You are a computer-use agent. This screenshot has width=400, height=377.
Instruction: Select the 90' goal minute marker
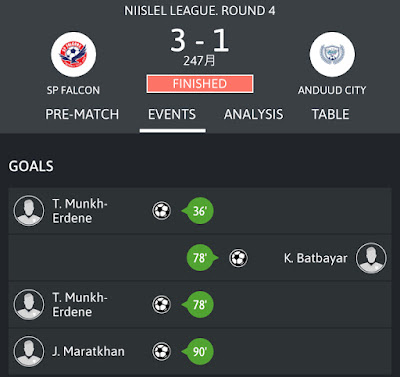[x=199, y=351]
